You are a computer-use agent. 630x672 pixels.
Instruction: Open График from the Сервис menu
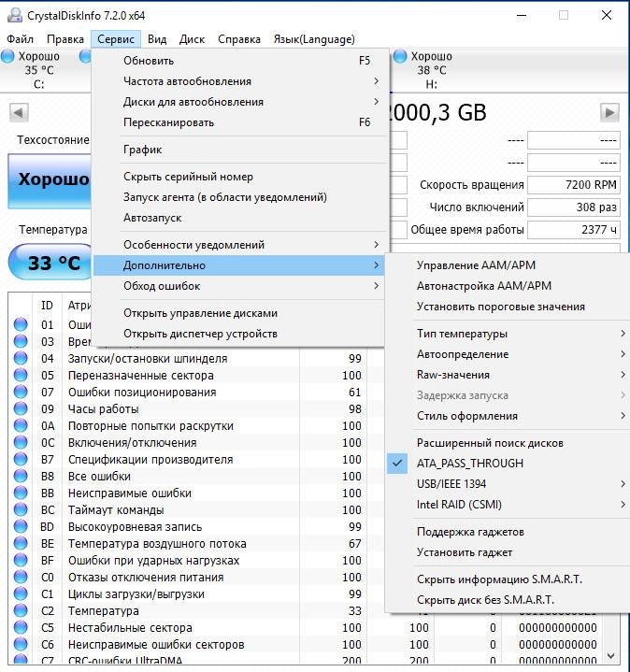tap(238, 150)
